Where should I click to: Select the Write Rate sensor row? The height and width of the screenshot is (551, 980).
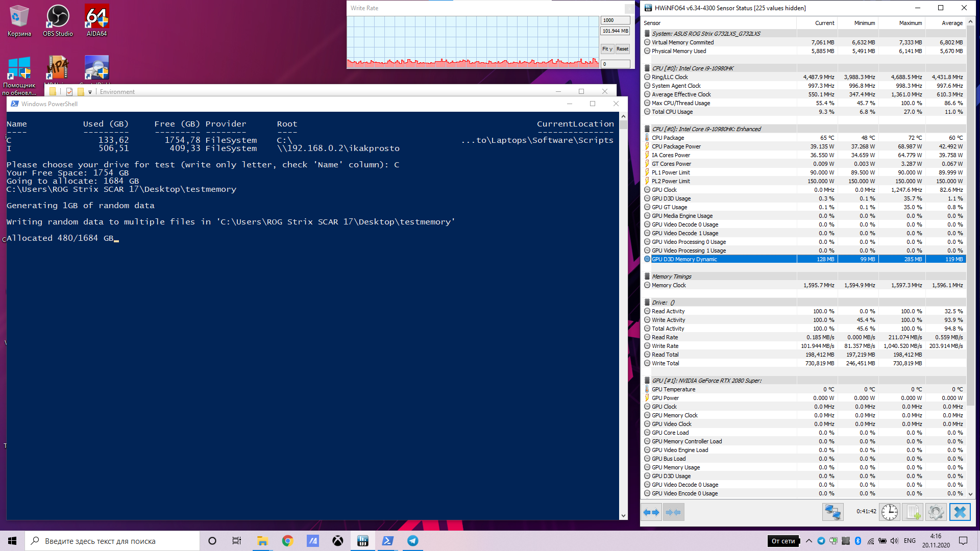(x=803, y=346)
